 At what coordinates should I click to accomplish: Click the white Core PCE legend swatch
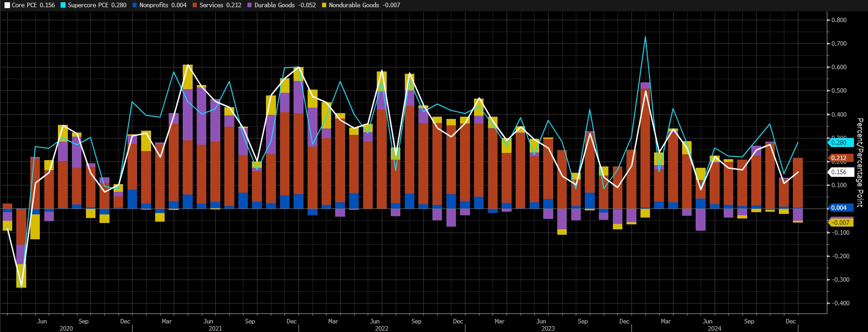coord(7,5)
